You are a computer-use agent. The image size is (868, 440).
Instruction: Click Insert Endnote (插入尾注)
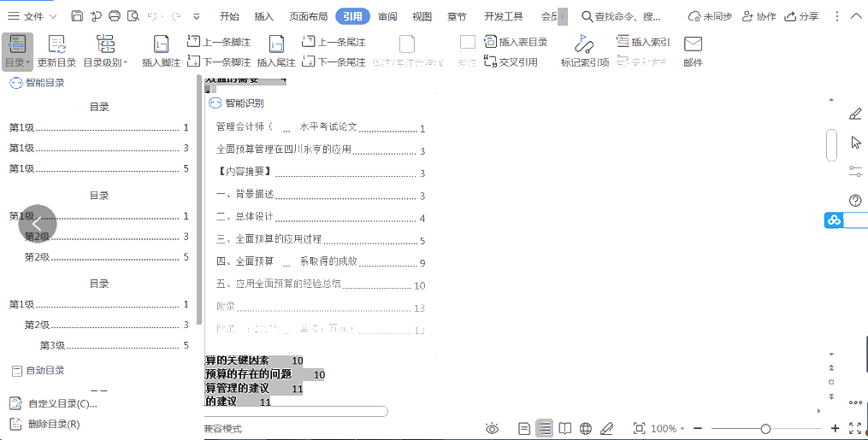coord(276,51)
